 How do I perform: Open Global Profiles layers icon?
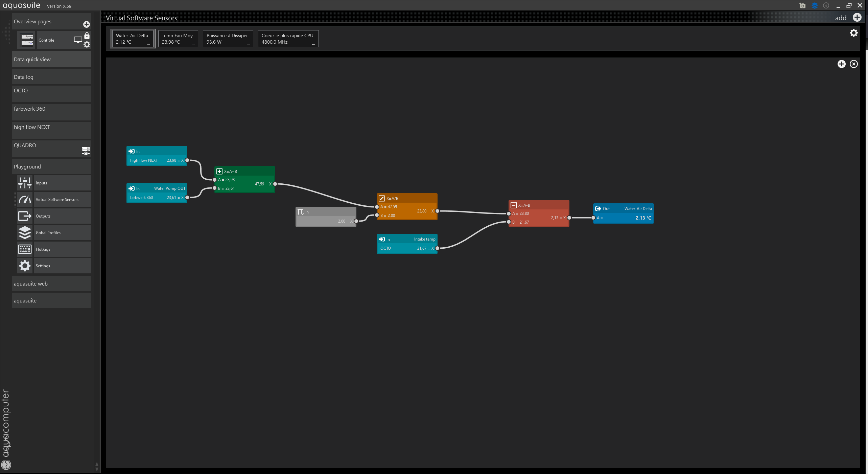coord(25,232)
